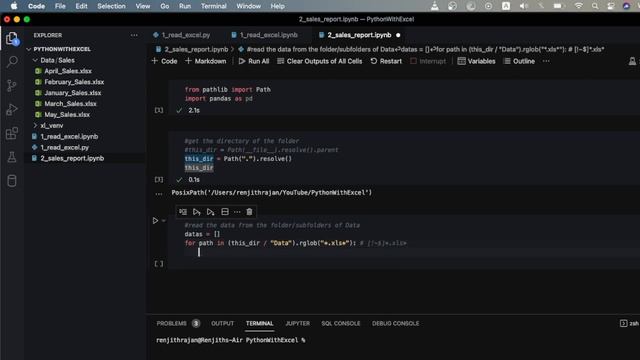640x360 pixels.
Task: Select 2_sales_report.ipynb in explorer tree
Action: pyautogui.click(x=72, y=158)
